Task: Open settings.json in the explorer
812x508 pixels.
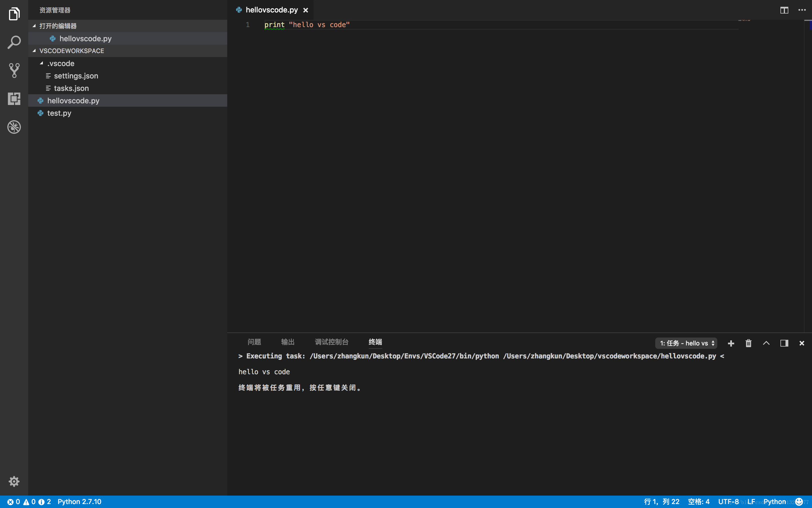Action: click(127, 76)
